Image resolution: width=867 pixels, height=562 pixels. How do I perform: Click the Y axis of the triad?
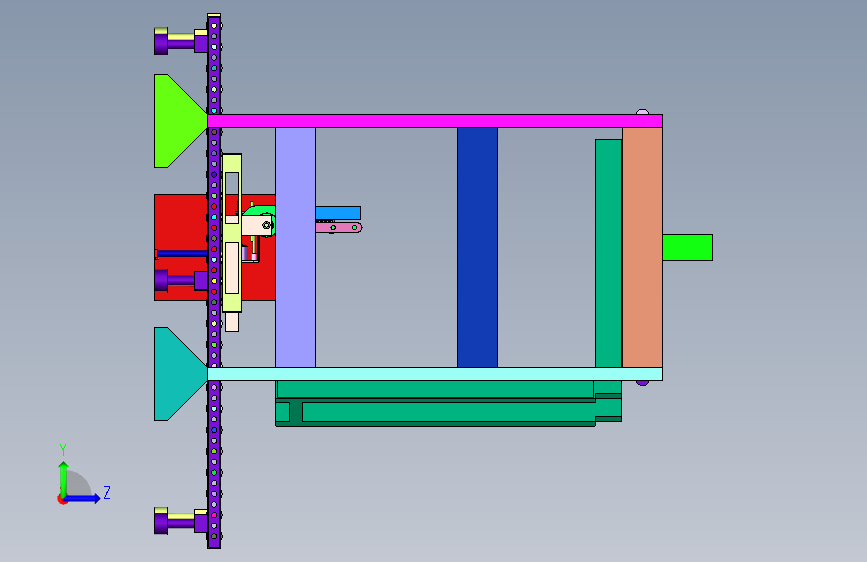click(63, 480)
